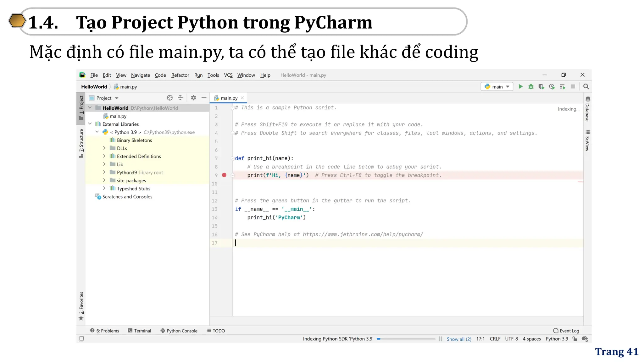Open the Refactor menu
The width and height of the screenshot is (644, 362).
tap(180, 75)
